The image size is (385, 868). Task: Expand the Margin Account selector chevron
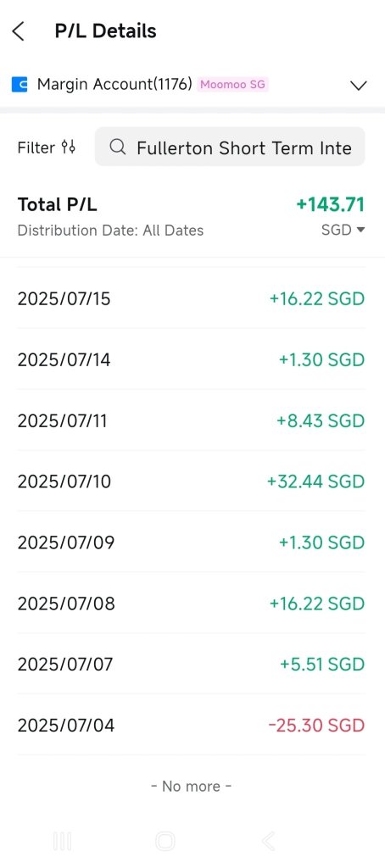point(359,86)
